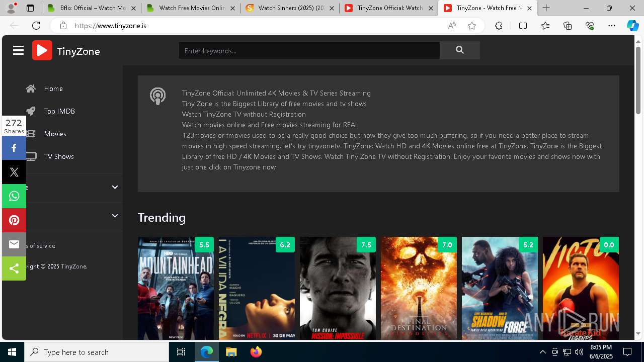Open browser Extensions icon
Image resolution: width=644 pixels, height=362 pixels.
499,26
